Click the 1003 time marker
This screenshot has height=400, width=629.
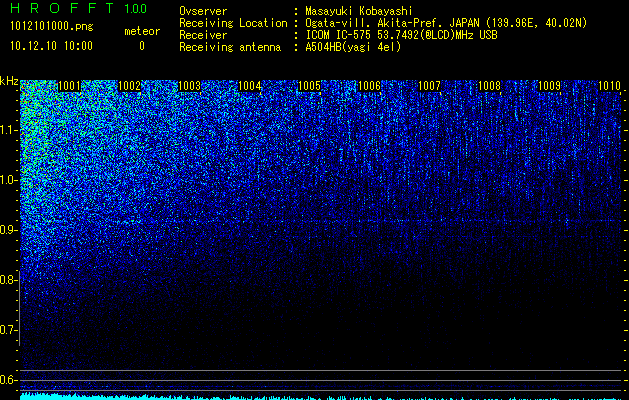click(x=189, y=86)
